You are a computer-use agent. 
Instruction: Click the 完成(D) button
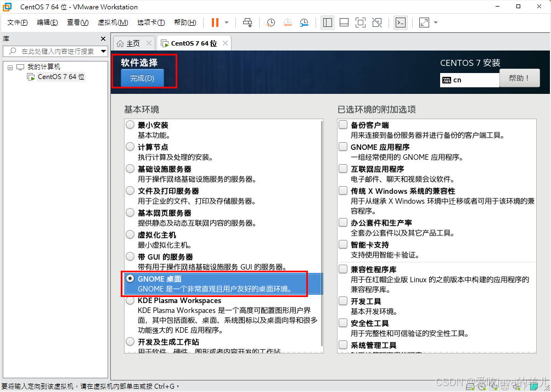point(142,78)
